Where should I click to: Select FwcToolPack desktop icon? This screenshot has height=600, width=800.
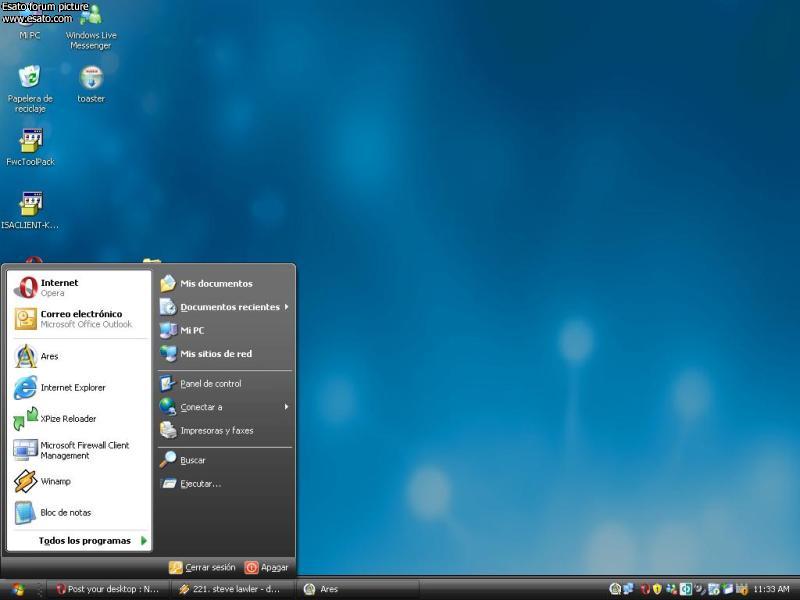tap(30, 147)
